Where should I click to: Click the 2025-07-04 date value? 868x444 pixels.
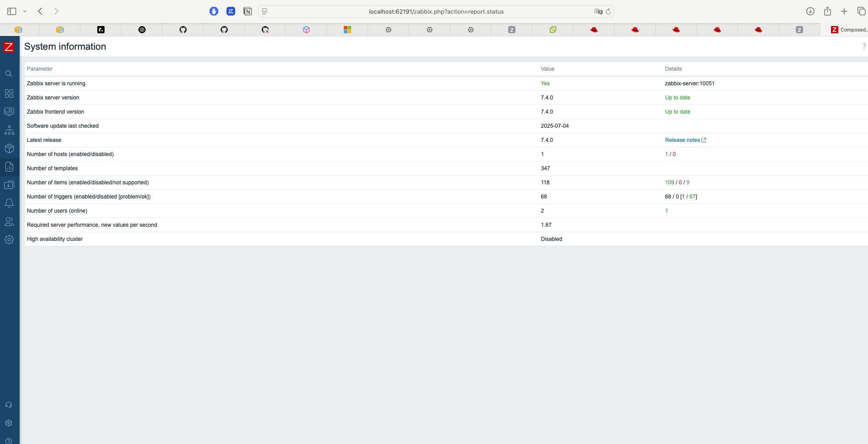[555, 126]
